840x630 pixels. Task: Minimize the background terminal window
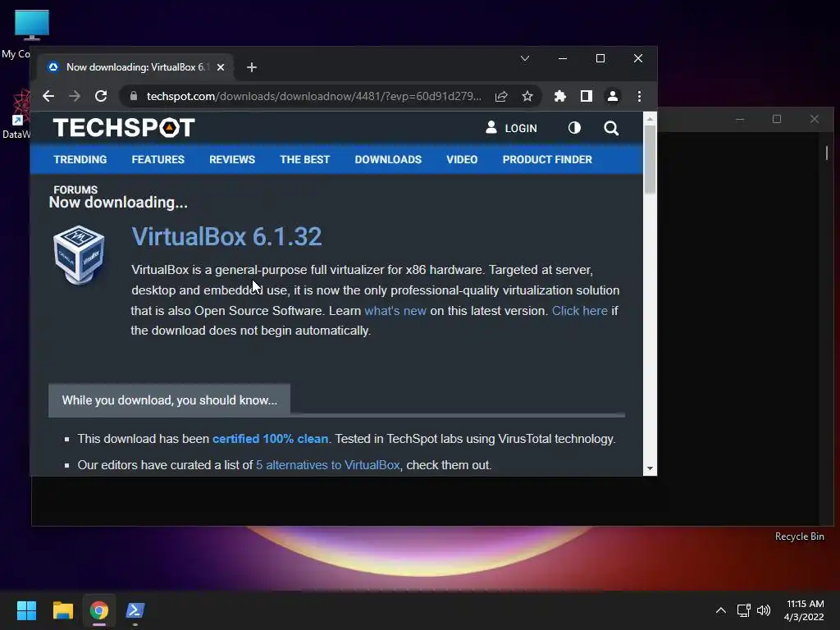[x=740, y=119]
